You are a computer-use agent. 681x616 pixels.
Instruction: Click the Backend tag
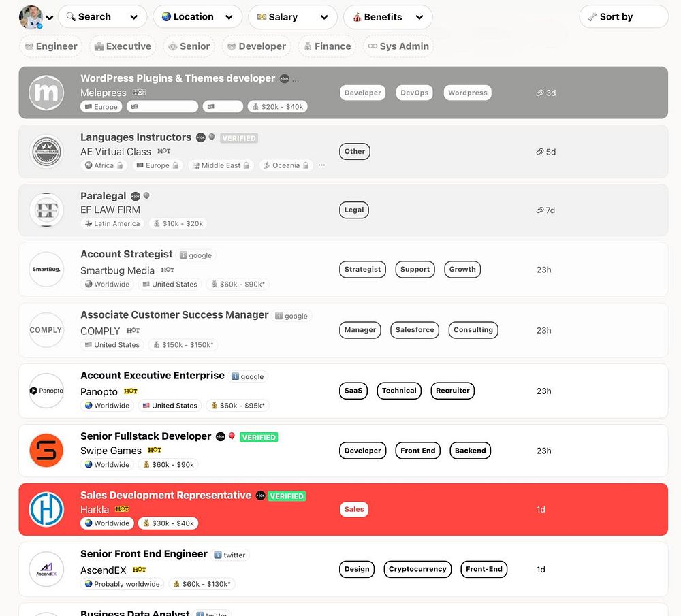[471, 451]
